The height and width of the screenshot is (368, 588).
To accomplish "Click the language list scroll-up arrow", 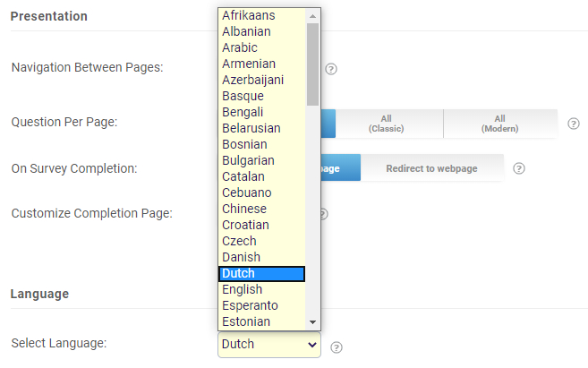I will pos(312,15).
